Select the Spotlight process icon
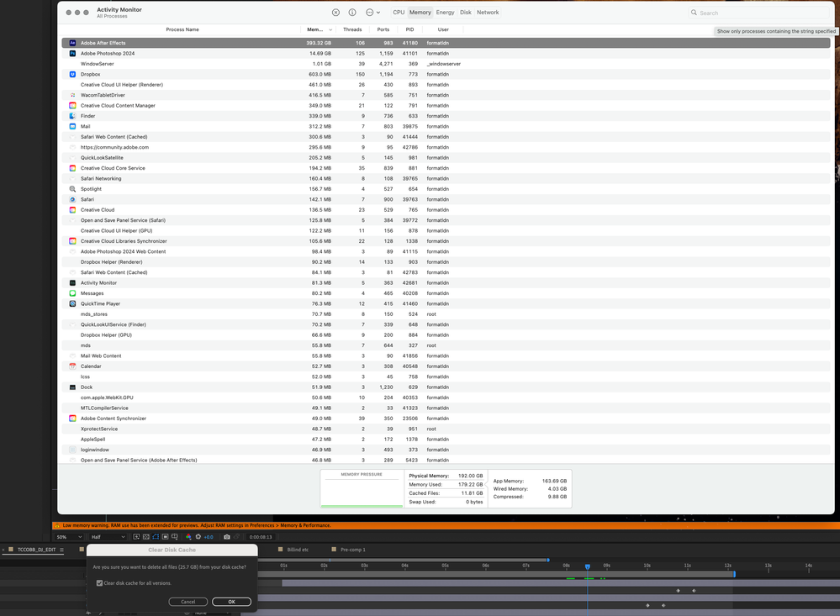Image resolution: width=840 pixels, height=616 pixels. click(x=72, y=188)
